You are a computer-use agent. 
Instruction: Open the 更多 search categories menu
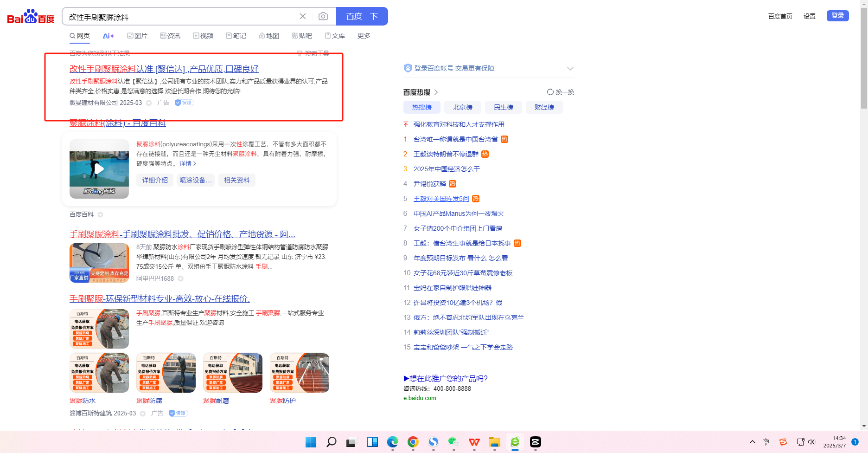364,36
